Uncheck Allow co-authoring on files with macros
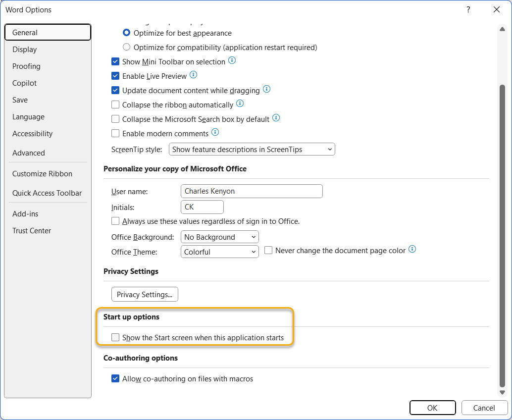This screenshot has width=512, height=420. pyautogui.click(x=115, y=378)
